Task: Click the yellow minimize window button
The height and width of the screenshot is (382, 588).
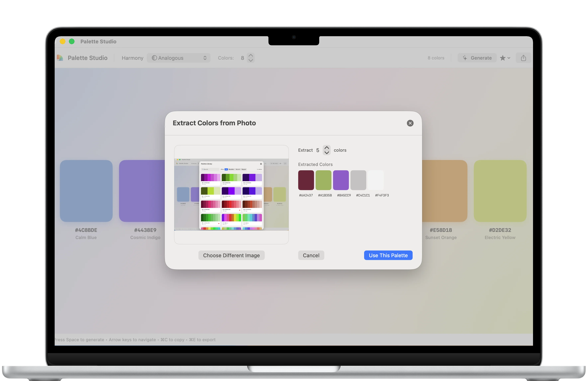Action: tap(62, 41)
